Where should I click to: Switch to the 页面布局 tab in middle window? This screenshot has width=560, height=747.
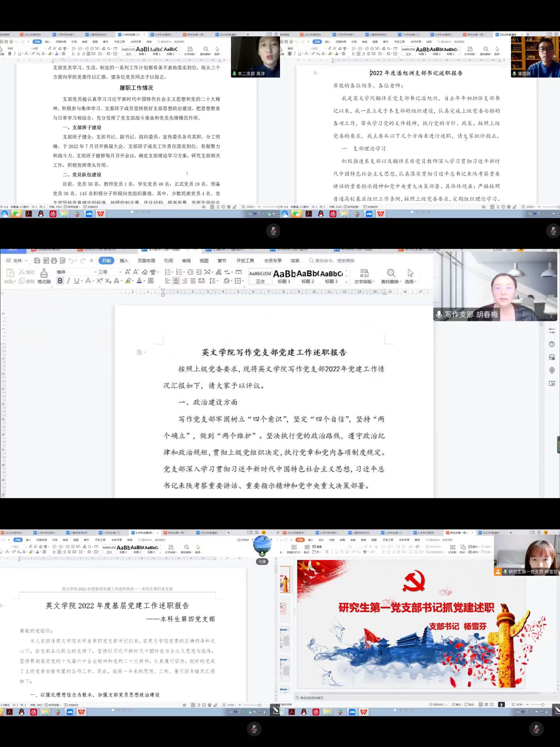pyautogui.click(x=146, y=261)
